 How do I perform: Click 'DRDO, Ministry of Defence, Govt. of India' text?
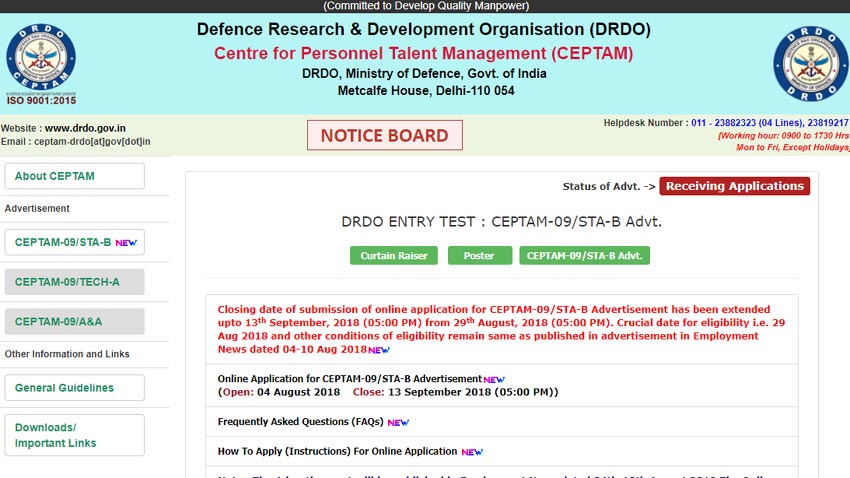[424, 73]
